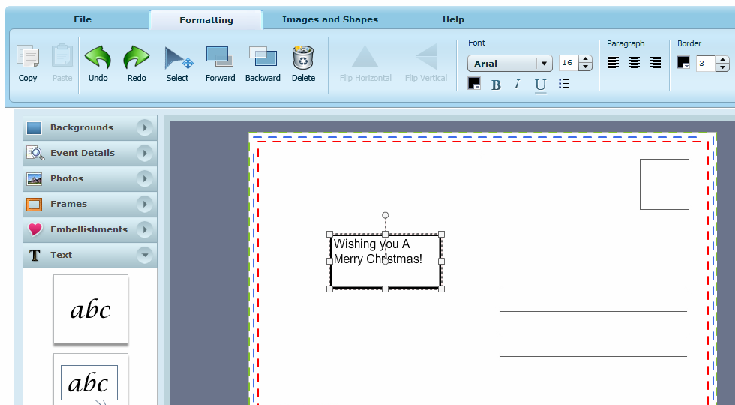The width and height of the screenshot is (735, 405).
Task: Click the Flip Horizontal icon
Action: click(365, 57)
